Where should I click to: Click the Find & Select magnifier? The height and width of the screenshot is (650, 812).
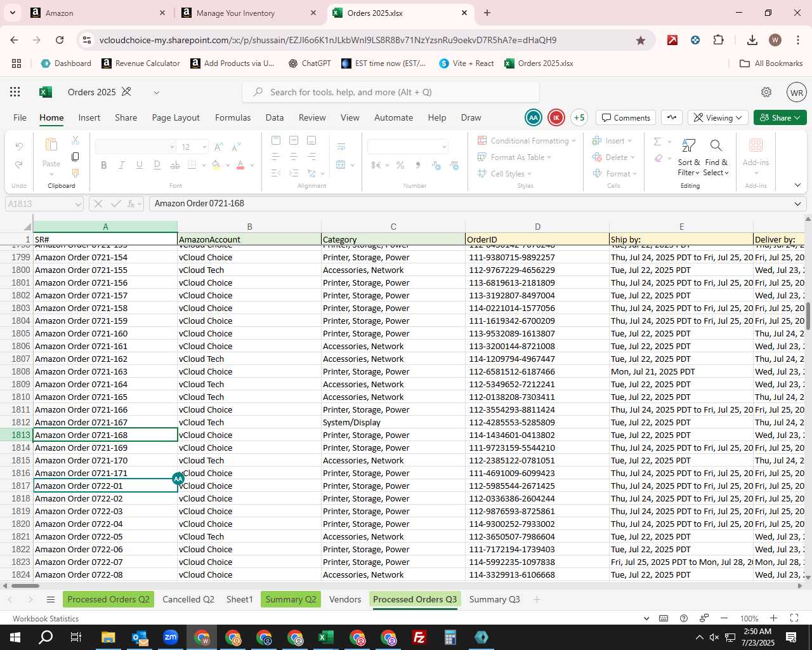click(x=716, y=145)
